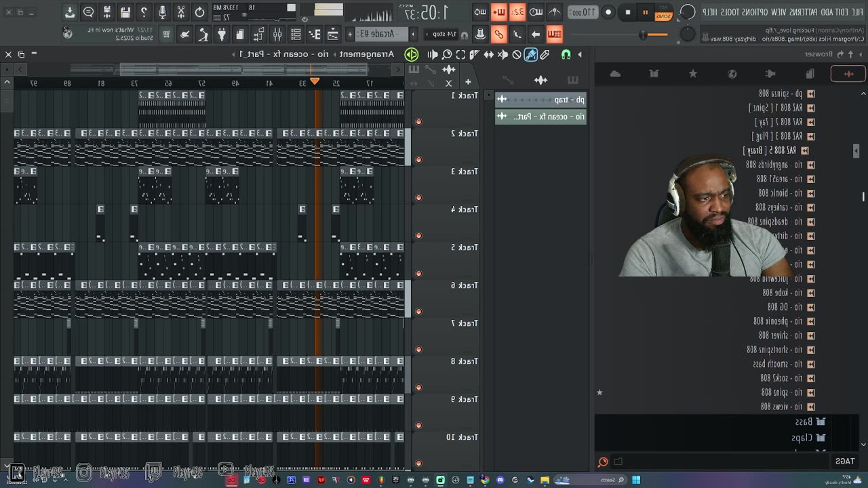Select the speaker mute tool in playlist
Image resolution: width=868 pixels, height=488 pixels.
[503, 54]
